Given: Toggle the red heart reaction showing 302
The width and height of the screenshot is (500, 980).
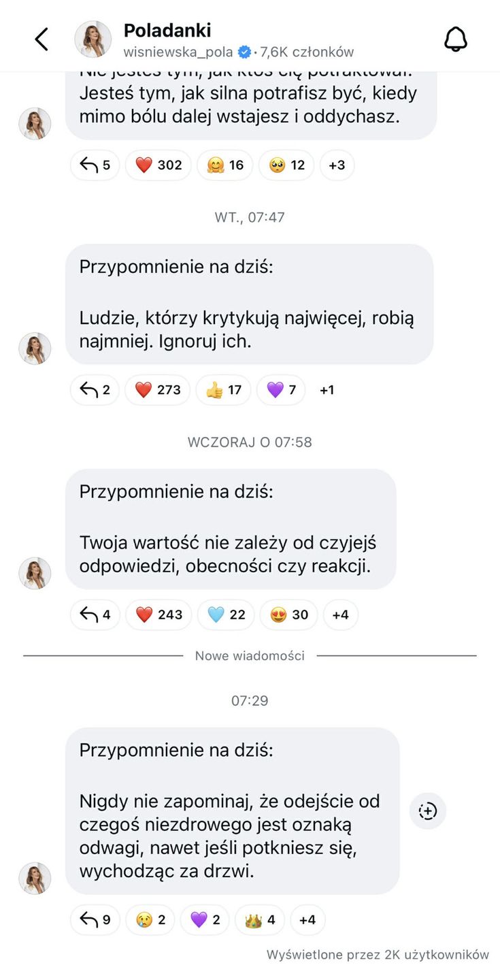Looking at the screenshot, I should tap(158, 165).
